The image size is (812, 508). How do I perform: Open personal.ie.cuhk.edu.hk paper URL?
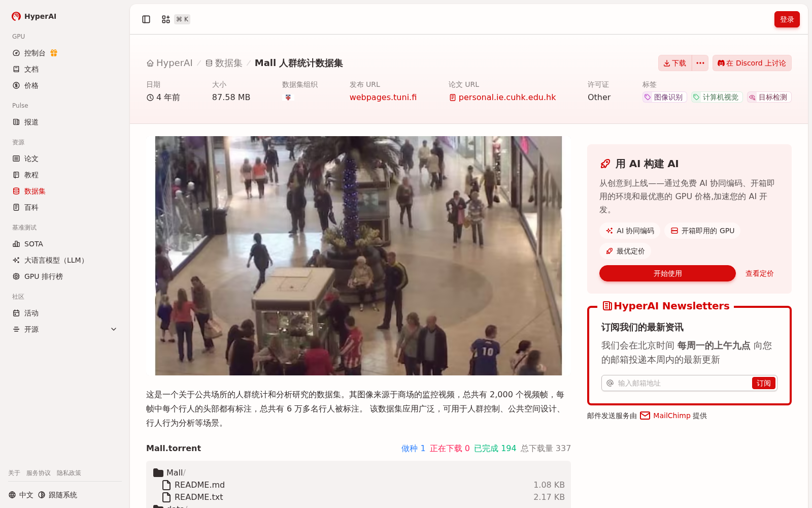click(x=502, y=97)
